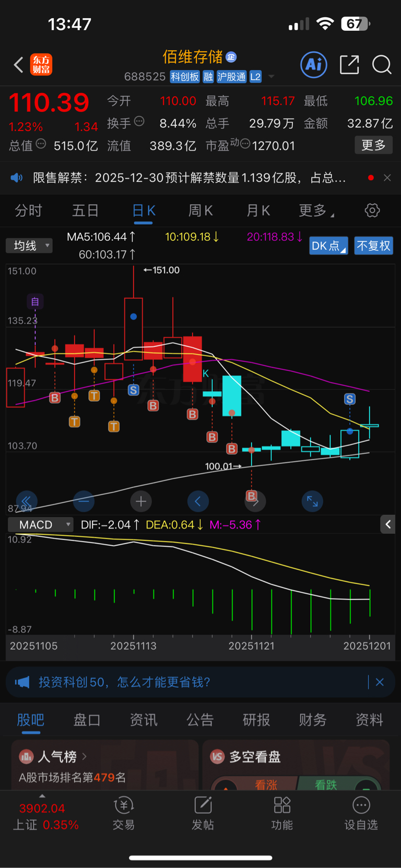
Task: Open the 均线 indicator dropdown
Action: [x=29, y=245]
